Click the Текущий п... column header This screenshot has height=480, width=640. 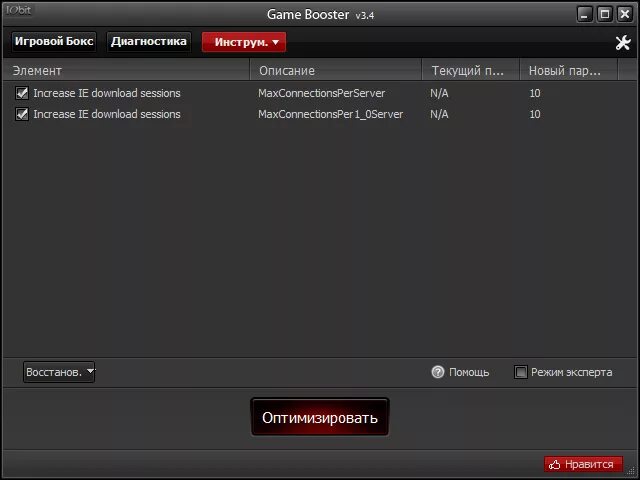pyautogui.click(x=471, y=71)
